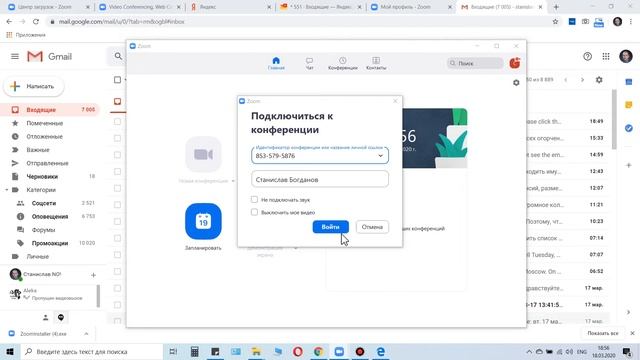Go to previous page of Gmail messages

pos(566,80)
